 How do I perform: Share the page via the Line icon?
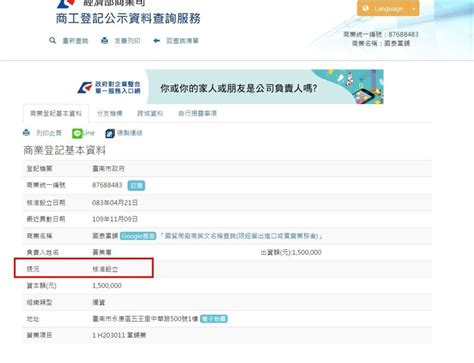tap(77, 133)
